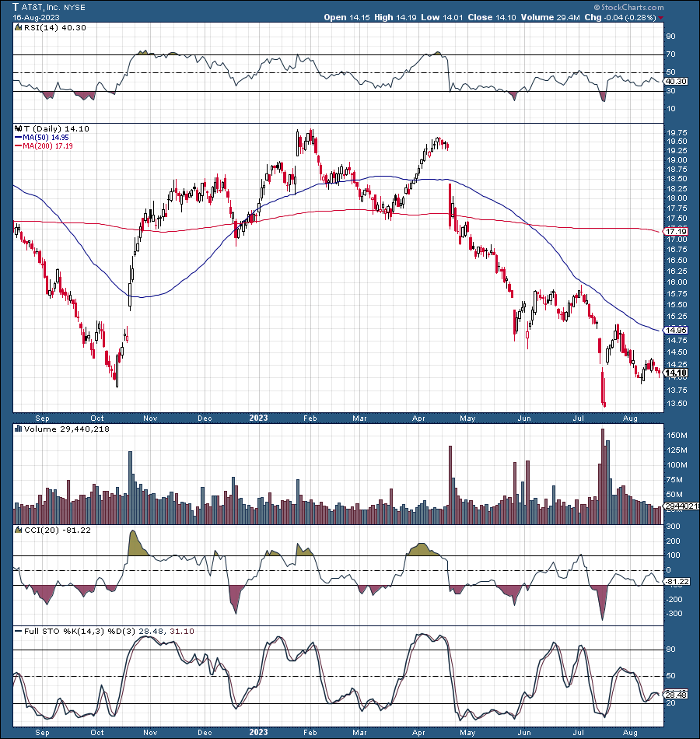The width and height of the screenshot is (700, 739).
Task: Click the CCI(20) -81.22 panel label
Action: coord(58,531)
